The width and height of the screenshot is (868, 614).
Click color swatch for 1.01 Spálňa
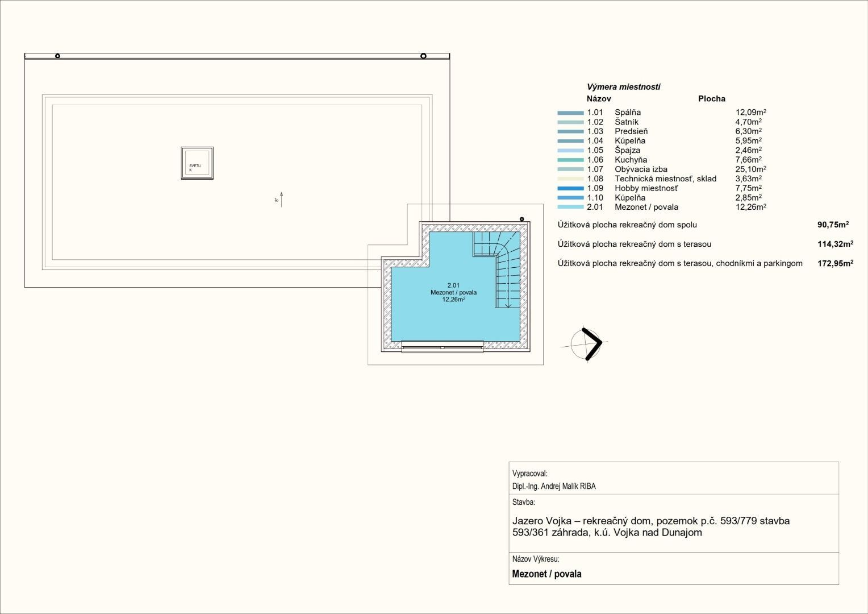570,113
